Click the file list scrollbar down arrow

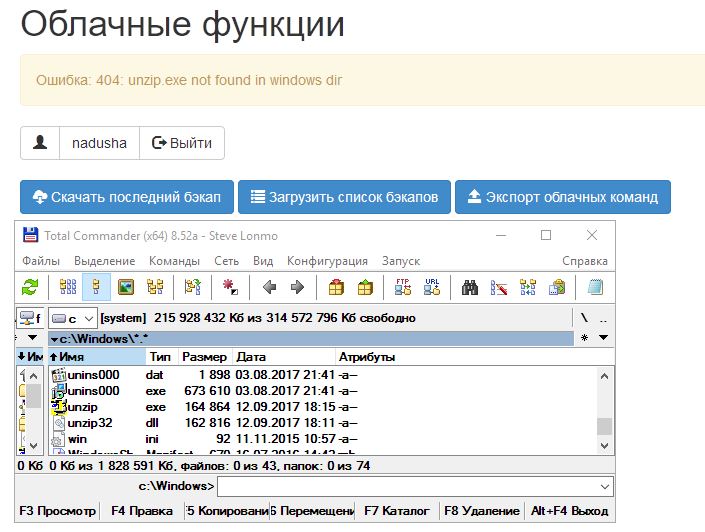tap(605, 446)
